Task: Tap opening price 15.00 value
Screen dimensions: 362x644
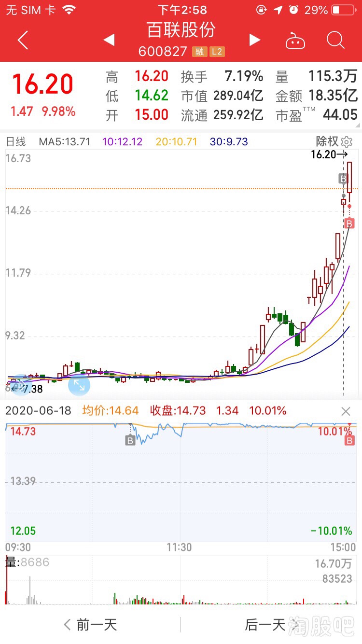Action: [152, 115]
